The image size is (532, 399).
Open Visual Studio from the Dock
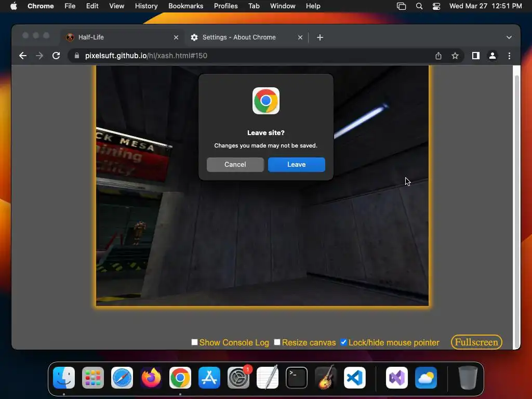coord(396,377)
